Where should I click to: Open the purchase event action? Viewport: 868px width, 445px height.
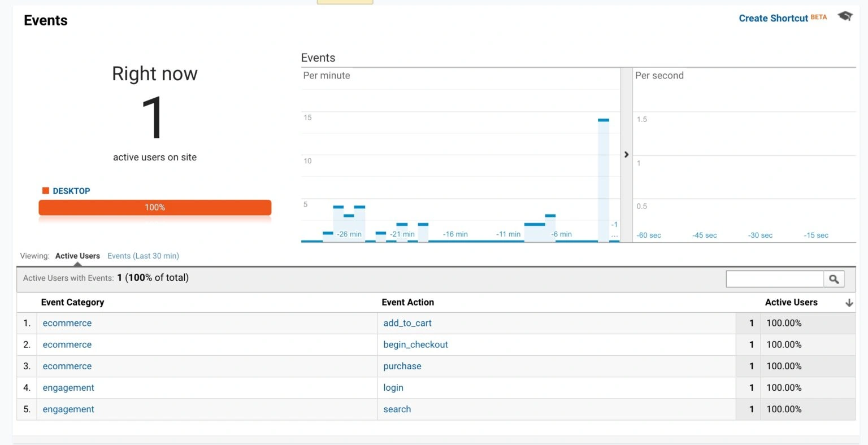pos(402,366)
